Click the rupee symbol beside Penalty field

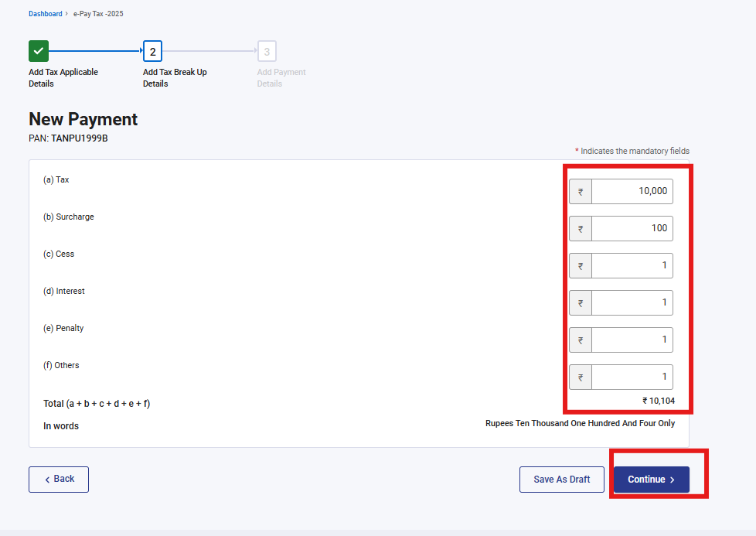[581, 340]
